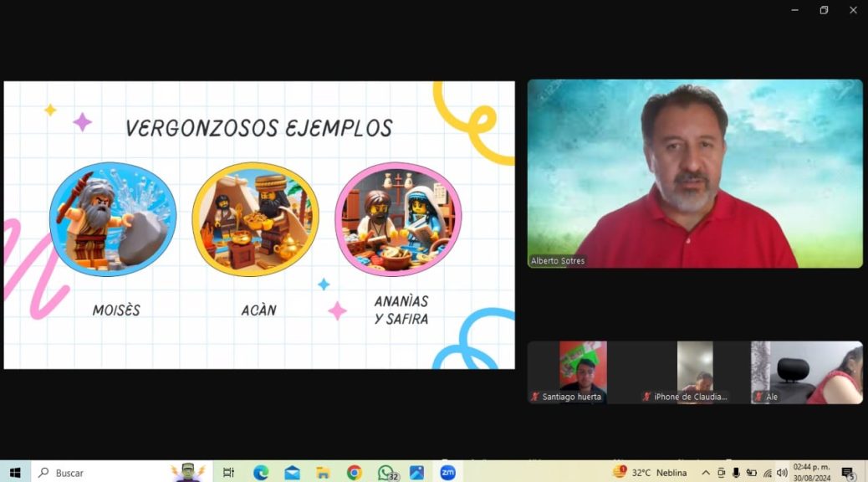
Task: Click the muted mic icon beside iPhone de Claudia
Action: (646, 397)
